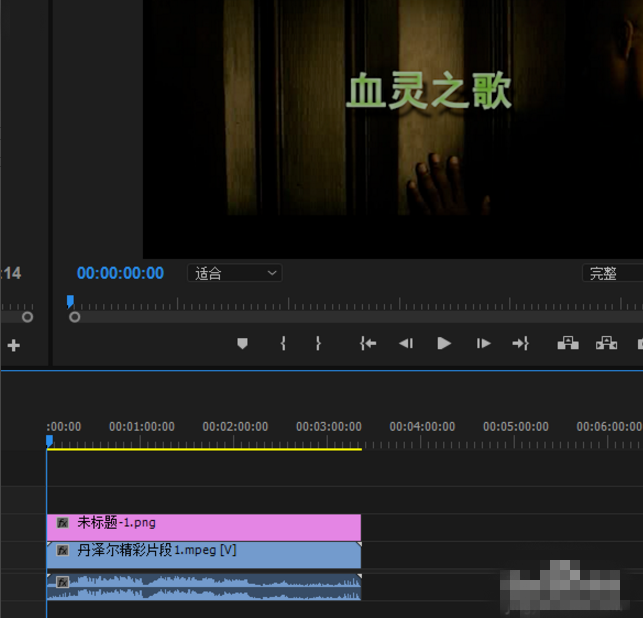The width and height of the screenshot is (643, 618).
Task: Go to In point
Action: 368,343
